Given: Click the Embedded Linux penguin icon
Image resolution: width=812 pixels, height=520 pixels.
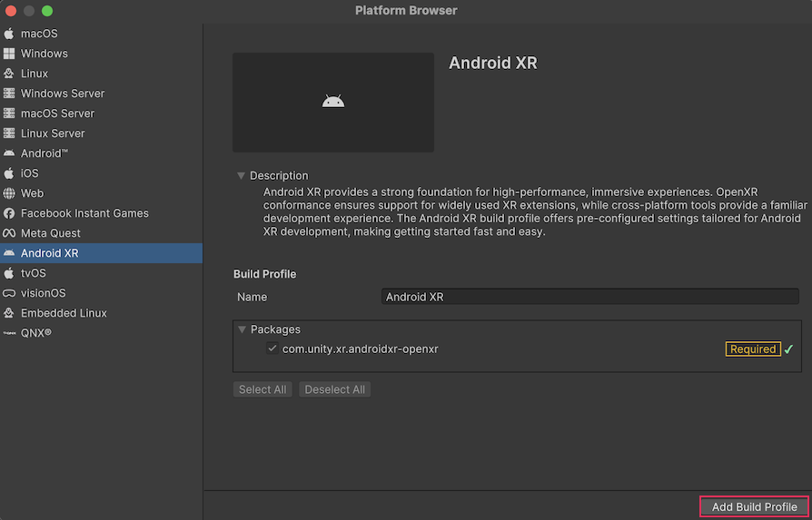Looking at the screenshot, I should (9, 313).
